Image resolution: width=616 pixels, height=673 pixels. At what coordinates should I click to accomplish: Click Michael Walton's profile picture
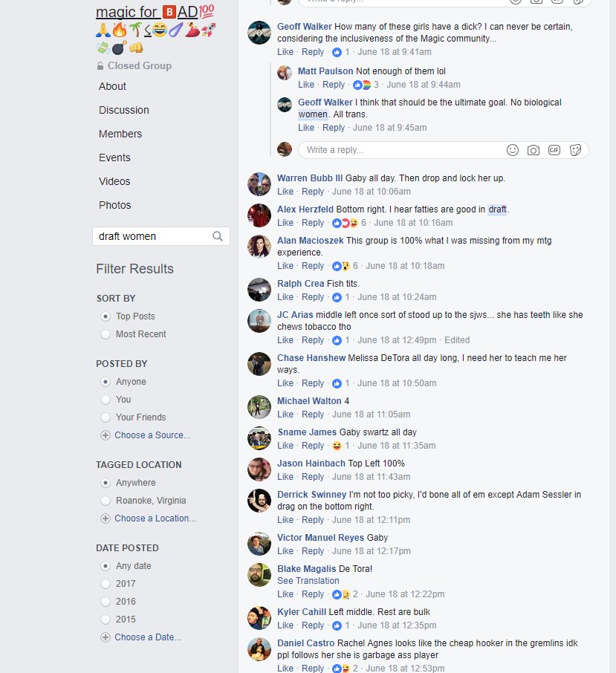click(259, 407)
